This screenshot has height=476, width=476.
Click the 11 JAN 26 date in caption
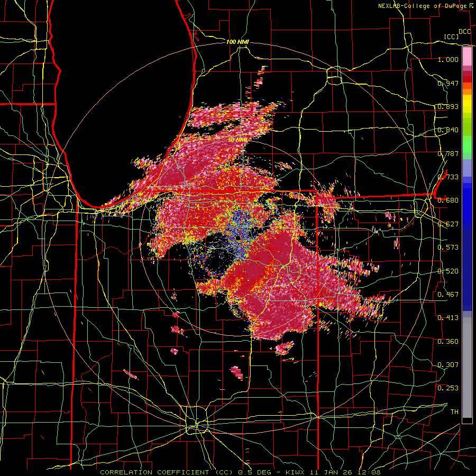tap(332, 472)
